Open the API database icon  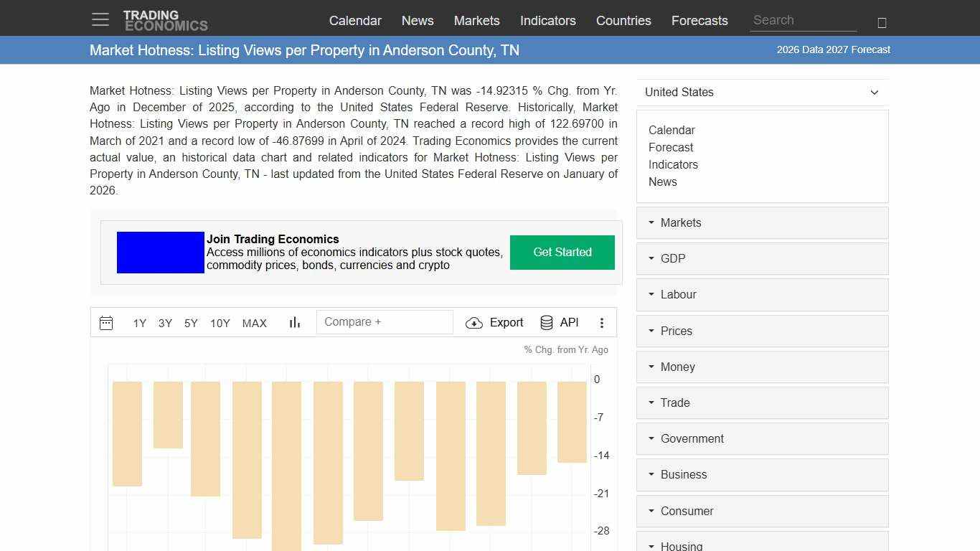coord(546,322)
